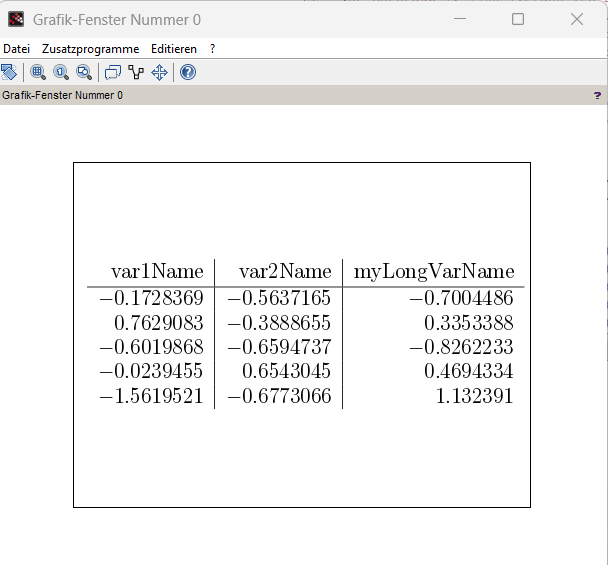Activate the zoom area magnifier tool
The width and height of the screenshot is (608, 565).
pos(38,72)
